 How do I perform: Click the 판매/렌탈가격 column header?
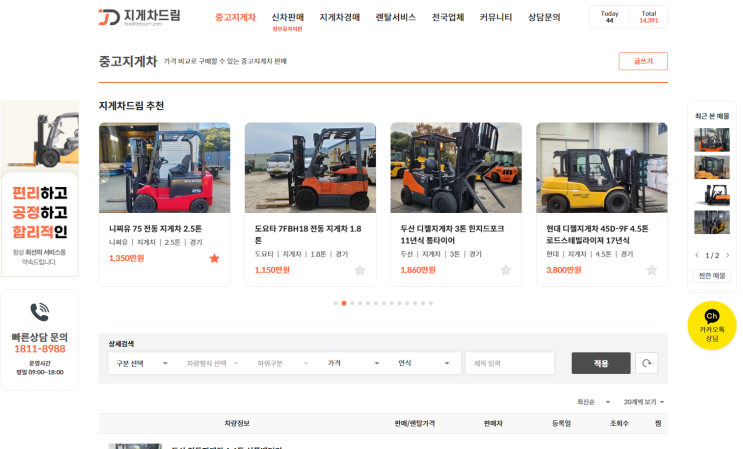pos(415,423)
